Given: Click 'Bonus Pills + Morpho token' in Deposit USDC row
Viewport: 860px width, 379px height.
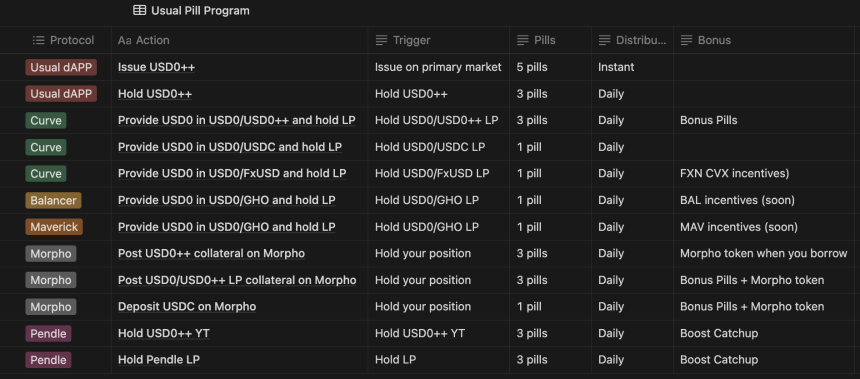Looking at the screenshot, I should pos(752,307).
